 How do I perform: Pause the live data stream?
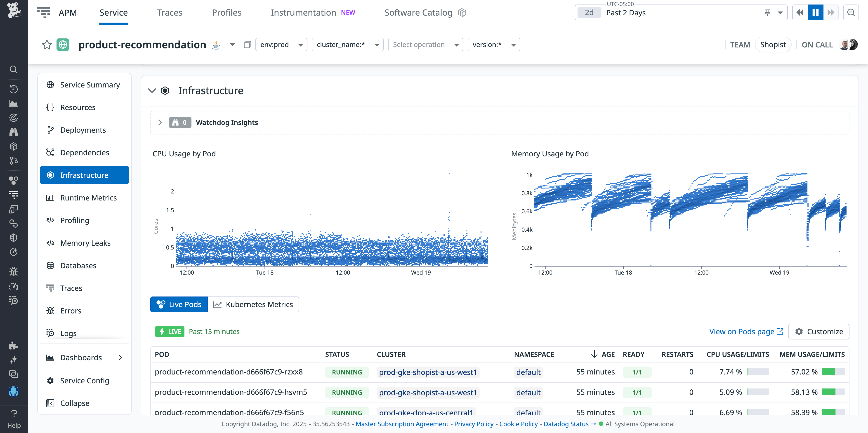coord(815,12)
